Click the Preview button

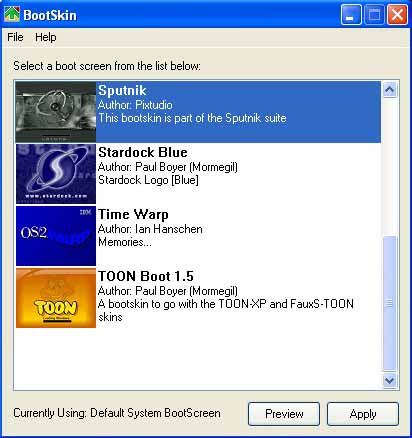pos(284,414)
